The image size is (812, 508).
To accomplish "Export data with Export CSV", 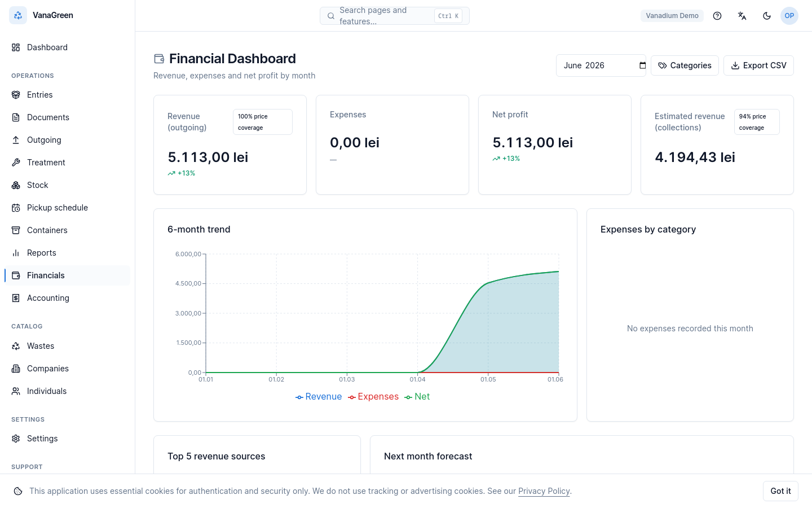I will pos(758,65).
